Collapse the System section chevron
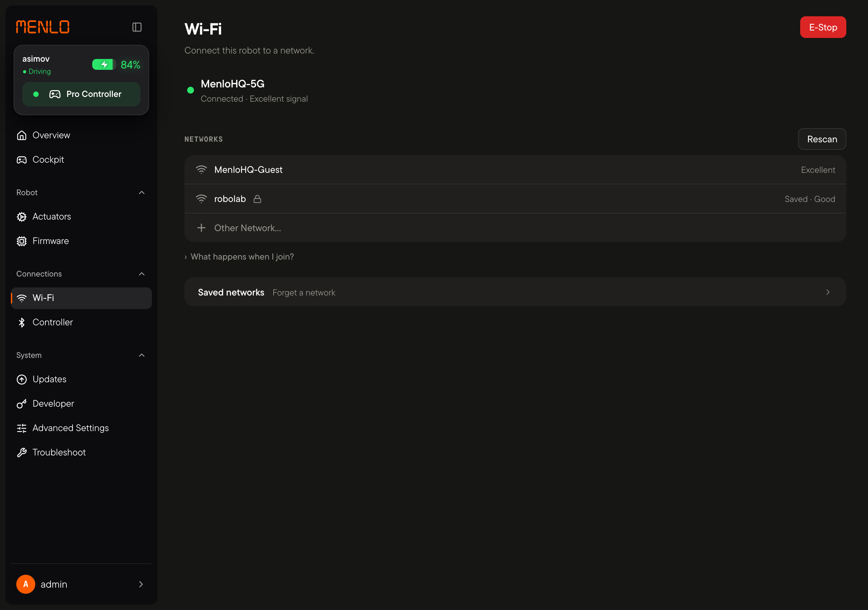The height and width of the screenshot is (610, 868). click(142, 355)
